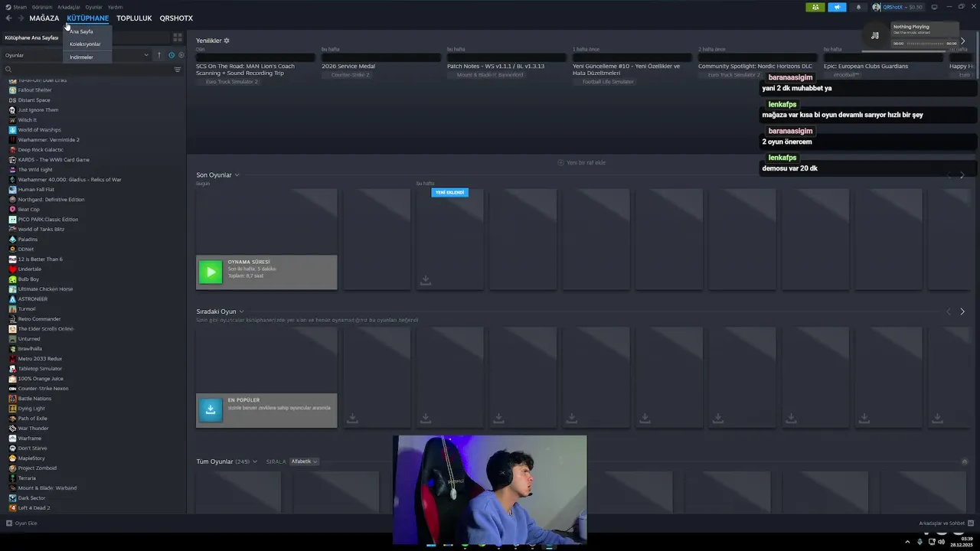Open the Yardım menu
This screenshot has height=551, width=980.
click(115, 7)
